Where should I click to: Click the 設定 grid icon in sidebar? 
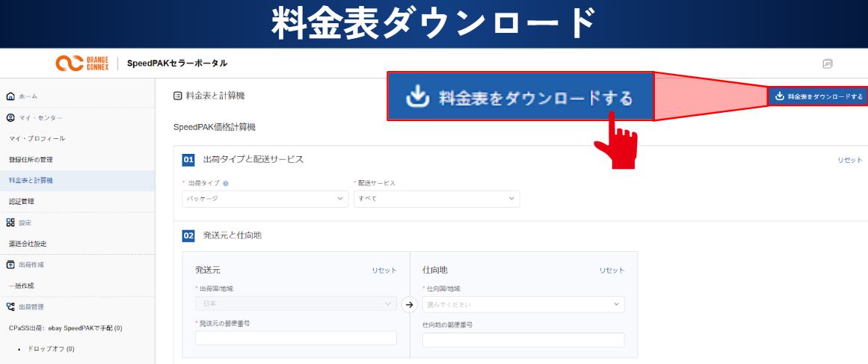[x=10, y=223]
